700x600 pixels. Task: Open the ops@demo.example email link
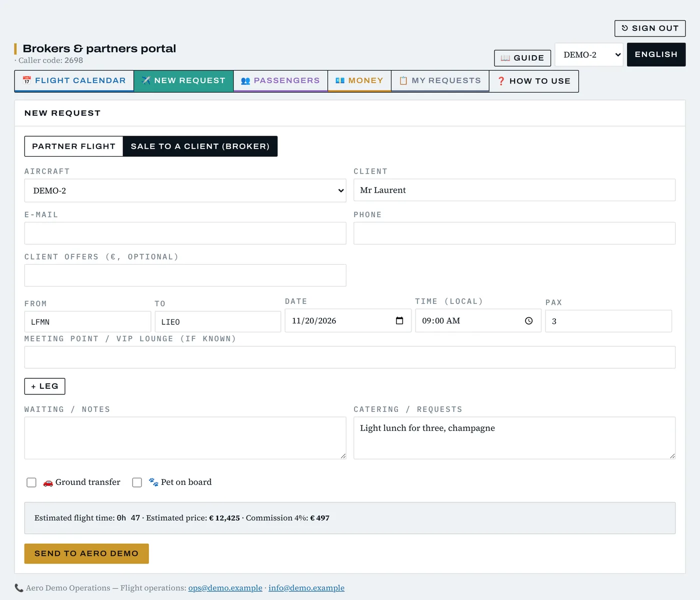(225, 588)
